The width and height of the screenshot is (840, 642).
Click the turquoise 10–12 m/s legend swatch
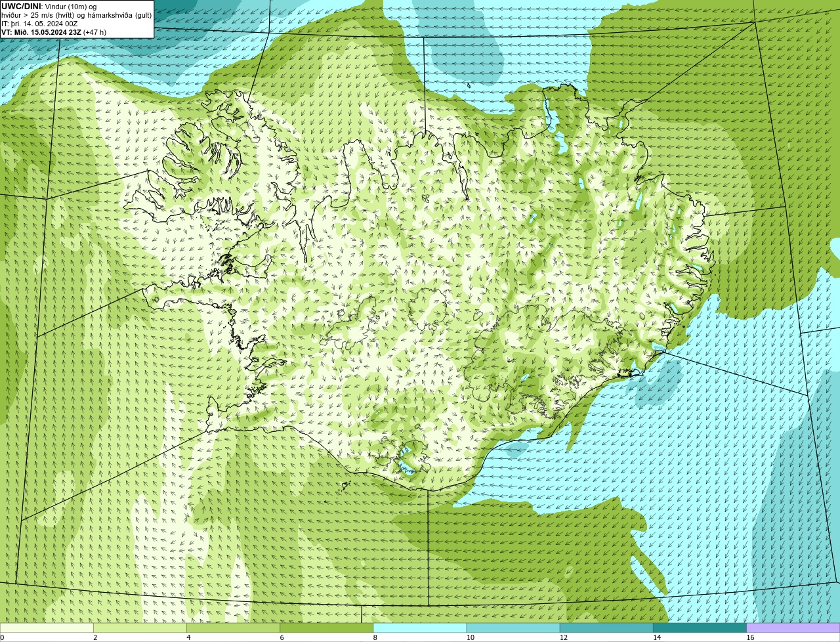tap(513, 628)
